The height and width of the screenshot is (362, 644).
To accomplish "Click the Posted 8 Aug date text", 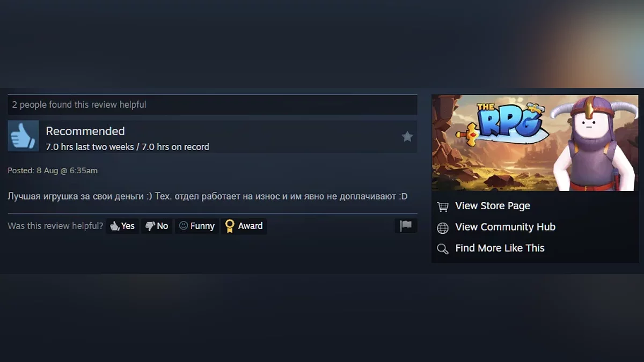I will (x=53, y=171).
